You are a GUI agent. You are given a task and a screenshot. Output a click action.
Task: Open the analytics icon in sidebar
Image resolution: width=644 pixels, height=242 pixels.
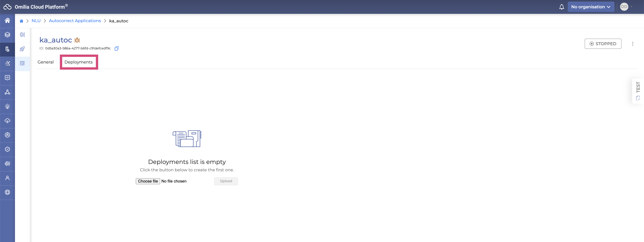coord(7,78)
